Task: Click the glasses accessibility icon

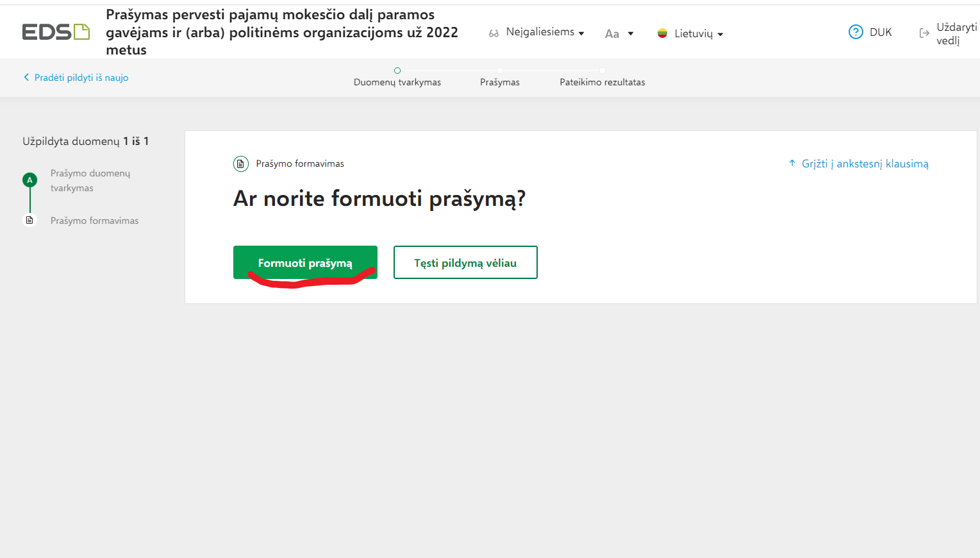Action: pos(494,33)
